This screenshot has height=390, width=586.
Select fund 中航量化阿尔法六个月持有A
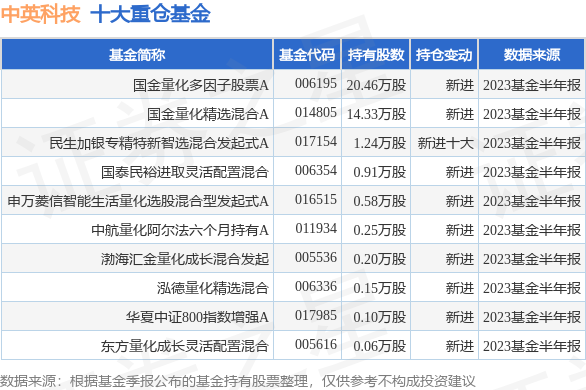(x=180, y=230)
